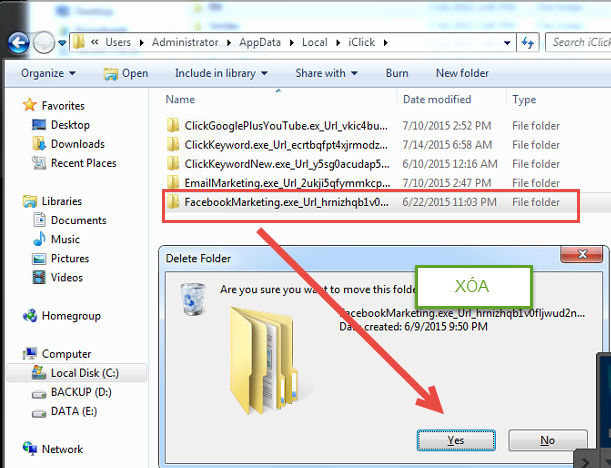This screenshot has height=468, width=611.
Task: Select the Users breadcrumb
Action: [118, 42]
